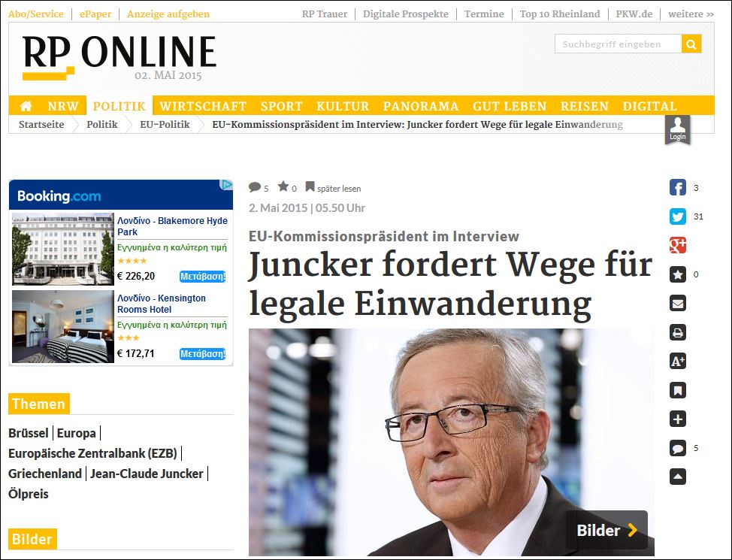The image size is (732, 560).
Task: Increase font size with A+ icon
Action: (x=678, y=362)
